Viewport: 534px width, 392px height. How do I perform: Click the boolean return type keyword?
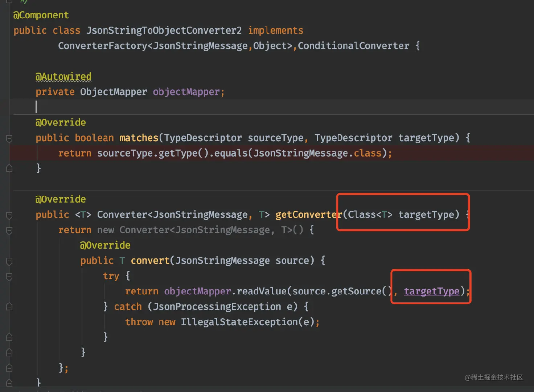[x=94, y=138]
